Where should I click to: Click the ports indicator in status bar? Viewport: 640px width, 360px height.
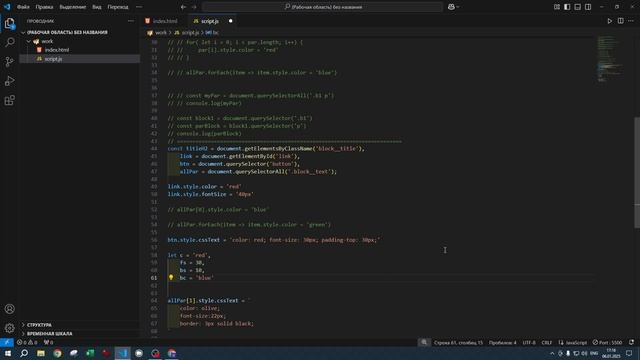pos(49,342)
